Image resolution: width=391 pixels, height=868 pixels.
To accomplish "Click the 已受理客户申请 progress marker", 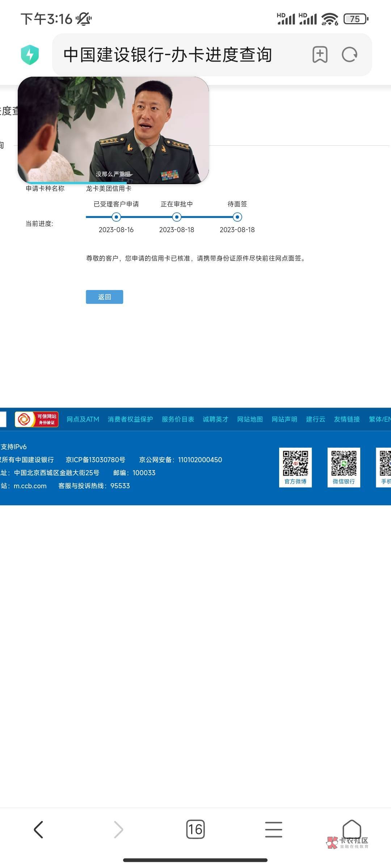I will point(116,217).
